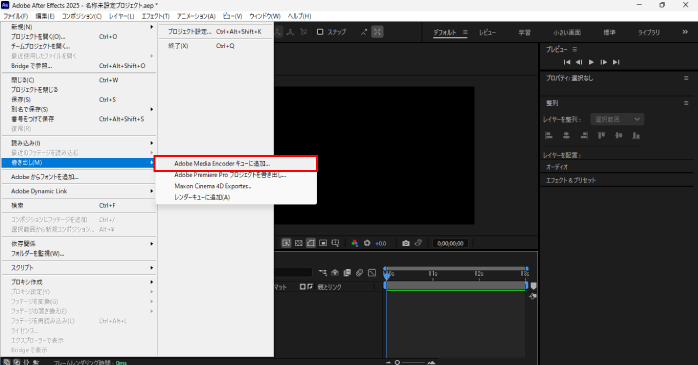Screen dimensions: 698x365
Task: Expand the スクリプト submenu
Action: [x=79, y=268]
